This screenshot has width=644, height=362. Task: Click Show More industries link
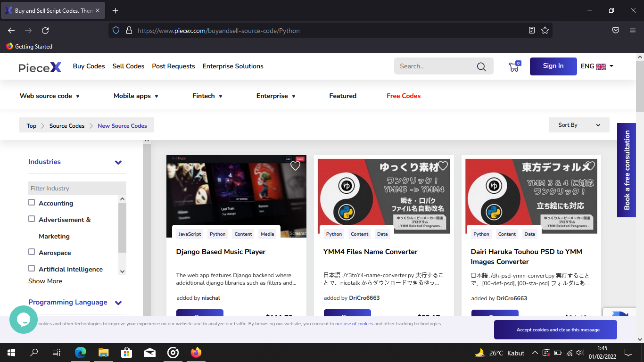[x=45, y=281]
